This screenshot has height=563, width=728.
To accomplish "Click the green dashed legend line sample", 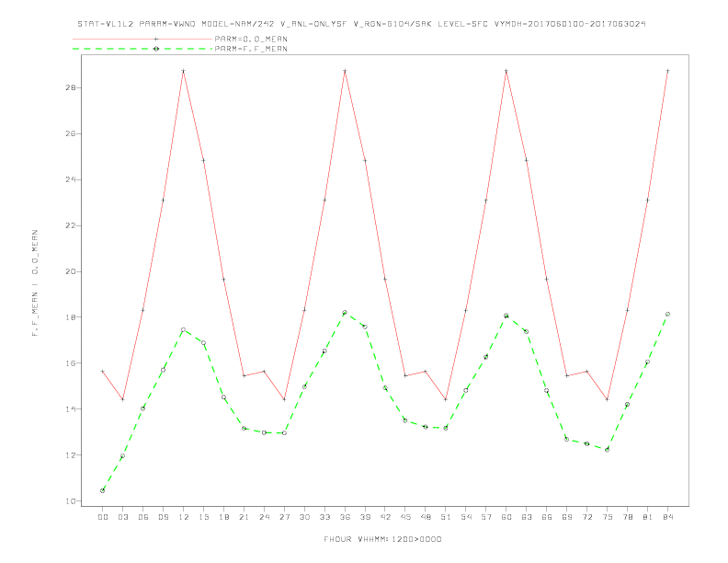I will tap(142, 49).
